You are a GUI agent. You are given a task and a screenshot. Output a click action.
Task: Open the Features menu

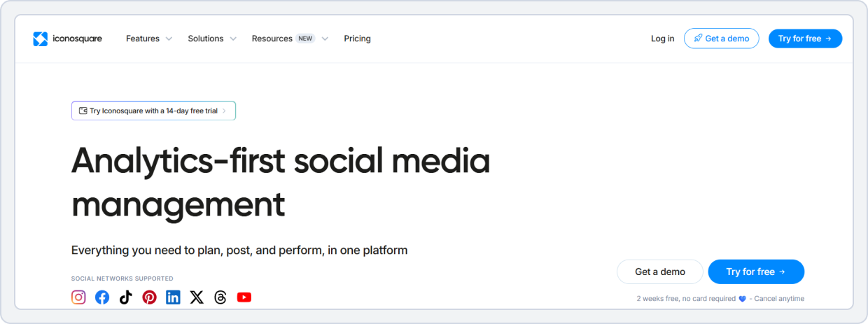point(143,38)
